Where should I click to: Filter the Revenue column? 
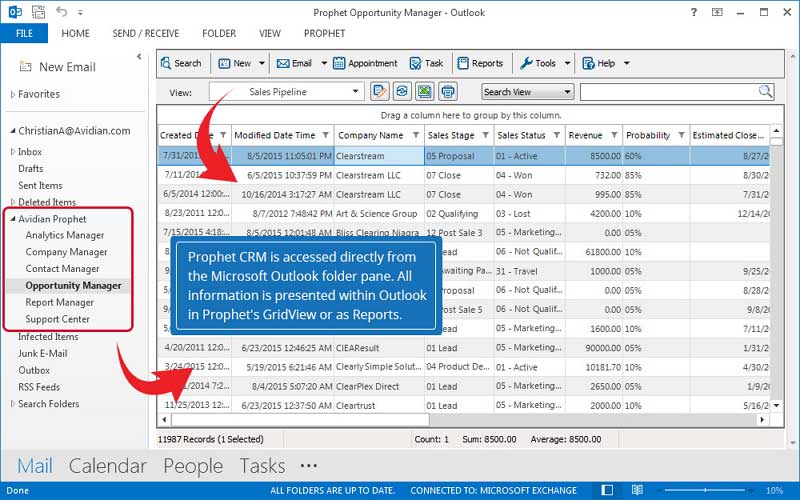pos(614,135)
